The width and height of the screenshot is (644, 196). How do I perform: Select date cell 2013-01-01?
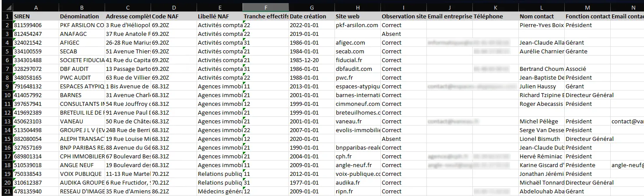(x=312, y=86)
